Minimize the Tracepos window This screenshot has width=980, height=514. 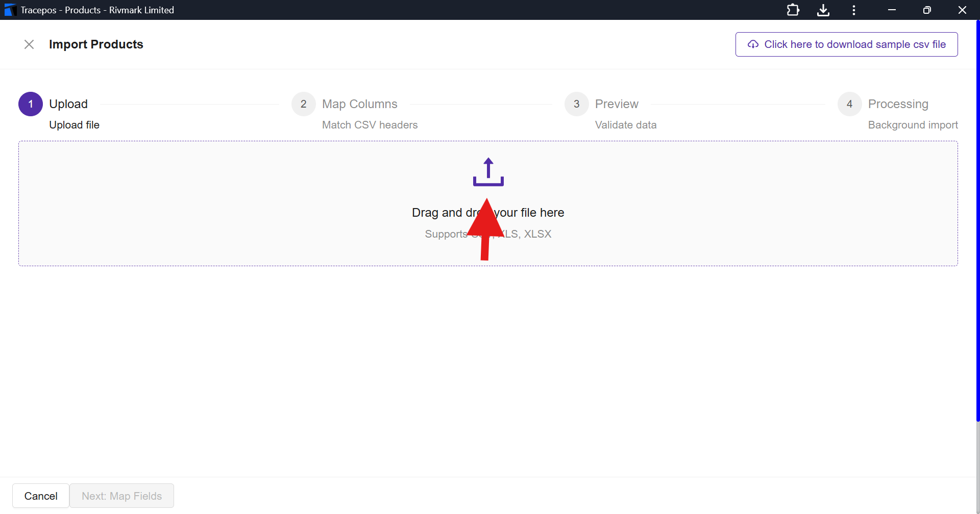tap(892, 10)
